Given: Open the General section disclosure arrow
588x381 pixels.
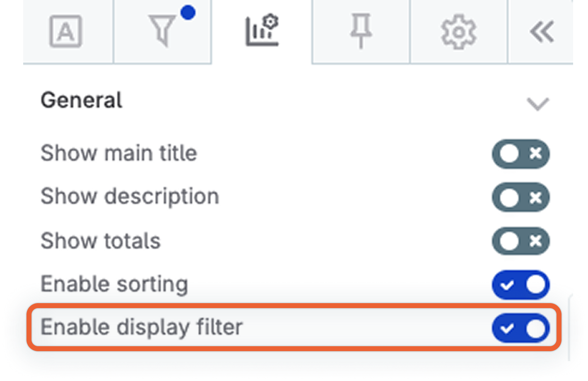Looking at the screenshot, I should 537,104.
